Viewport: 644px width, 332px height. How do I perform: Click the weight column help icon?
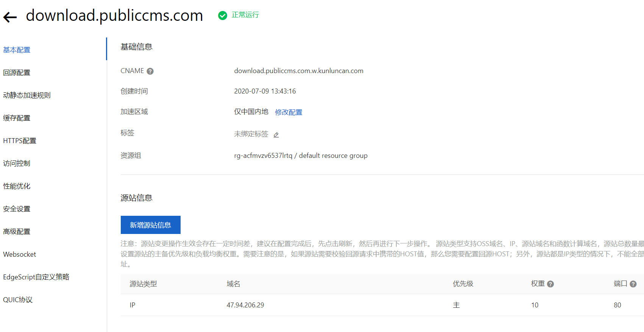550,284
